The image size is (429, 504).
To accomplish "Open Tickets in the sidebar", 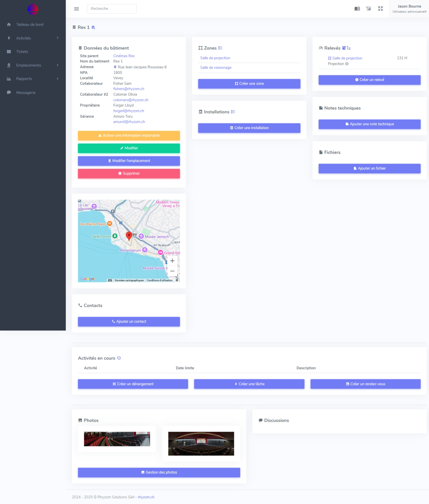I will (22, 52).
